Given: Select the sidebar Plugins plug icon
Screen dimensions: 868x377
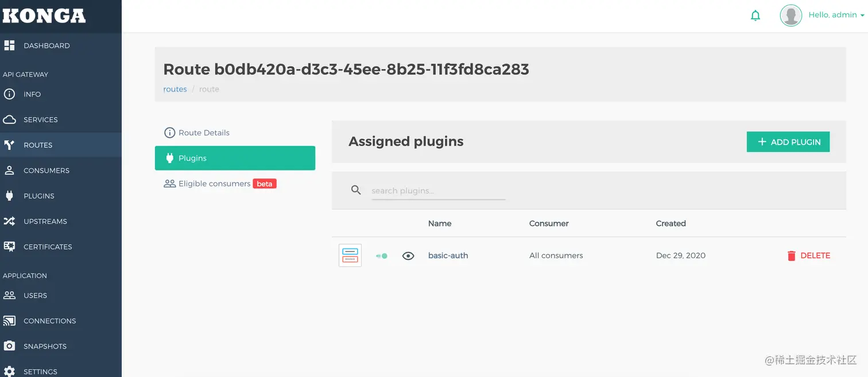Looking at the screenshot, I should (9, 196).
